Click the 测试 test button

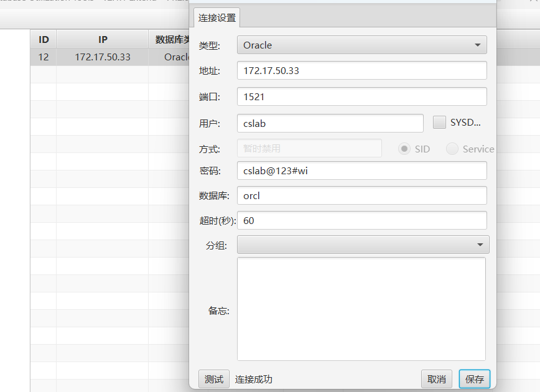213,379
